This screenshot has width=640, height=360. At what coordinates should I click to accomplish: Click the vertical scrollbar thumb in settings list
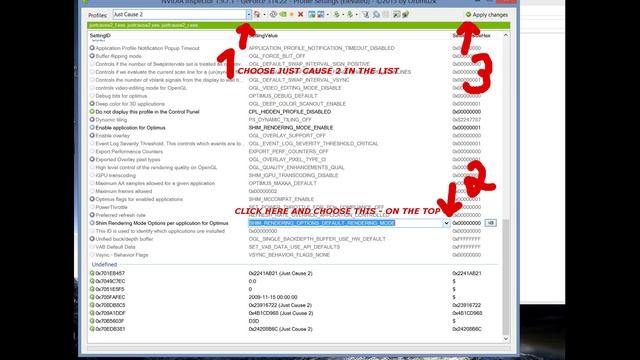[506, 277]
